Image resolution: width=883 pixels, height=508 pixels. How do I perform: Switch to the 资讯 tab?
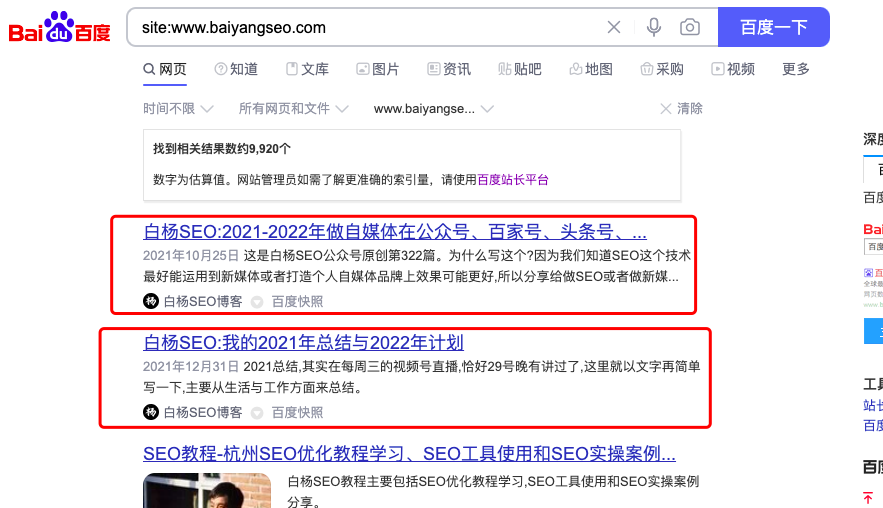pyautogui.click(x=449, y=69)
